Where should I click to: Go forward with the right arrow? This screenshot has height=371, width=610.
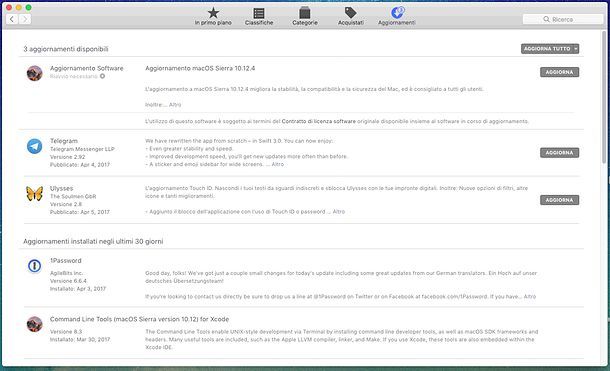pos(25,19)
